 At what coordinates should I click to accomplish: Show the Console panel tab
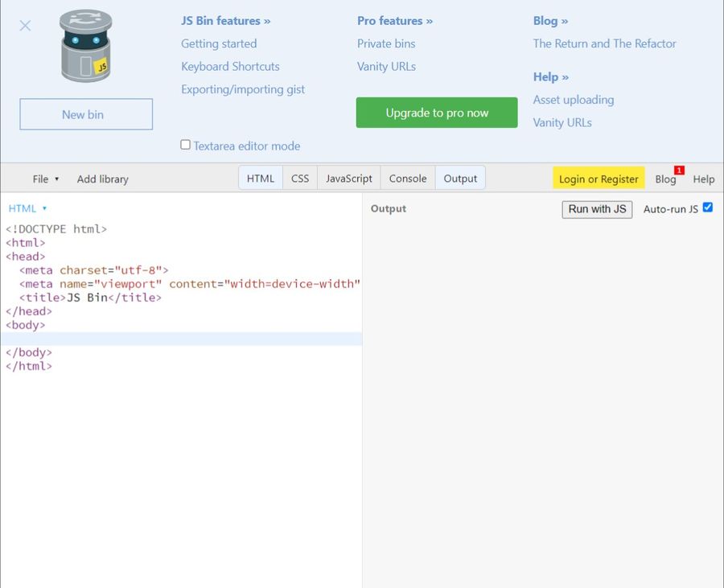click(408, 179)
